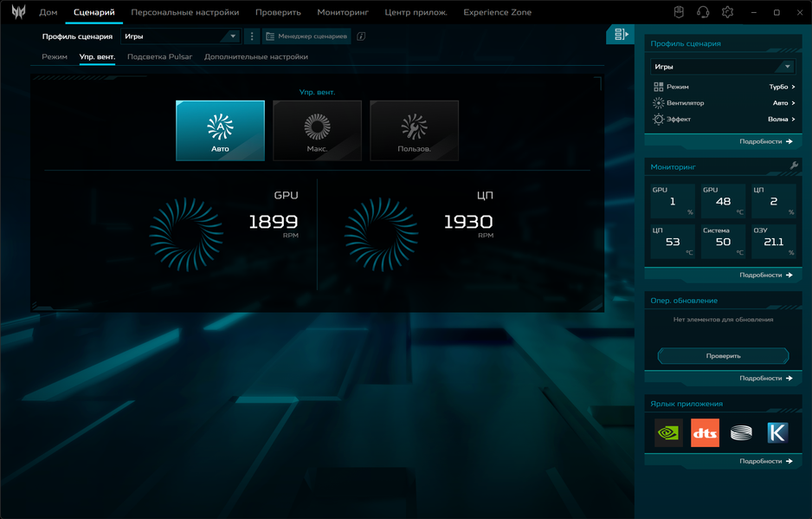Click the headset support icon

click(703, 12)
